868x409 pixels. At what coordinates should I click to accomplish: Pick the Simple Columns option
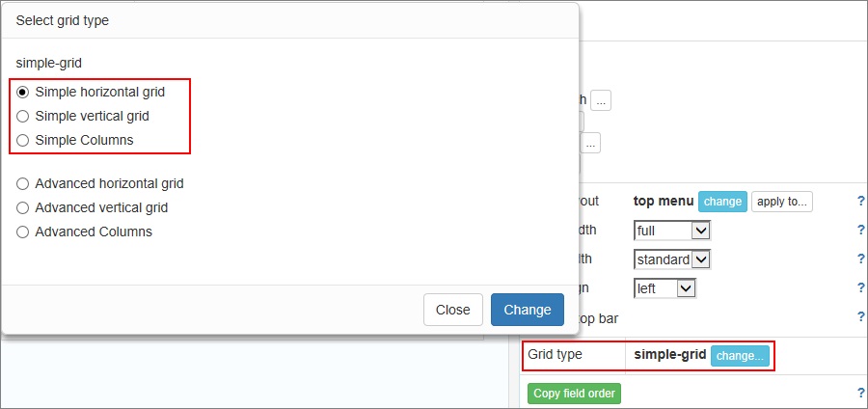pyautogui.click(x=23, y=141)
